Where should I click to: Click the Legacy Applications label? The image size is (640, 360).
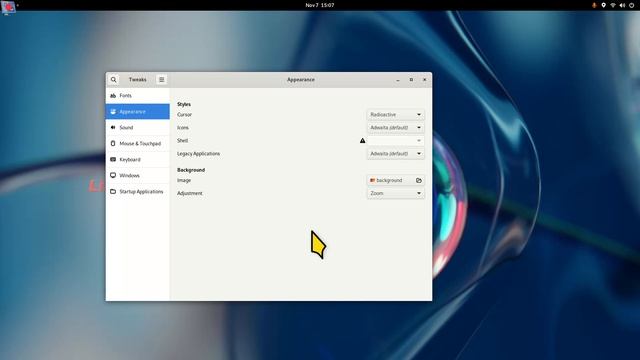198,153
